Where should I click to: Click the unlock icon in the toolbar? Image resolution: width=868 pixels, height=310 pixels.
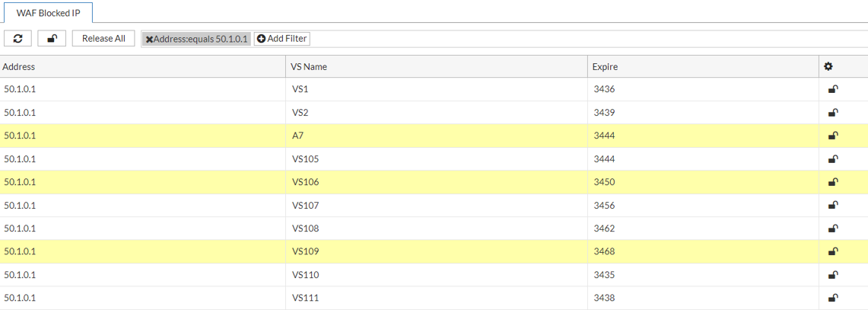click(x=52, y=38)
